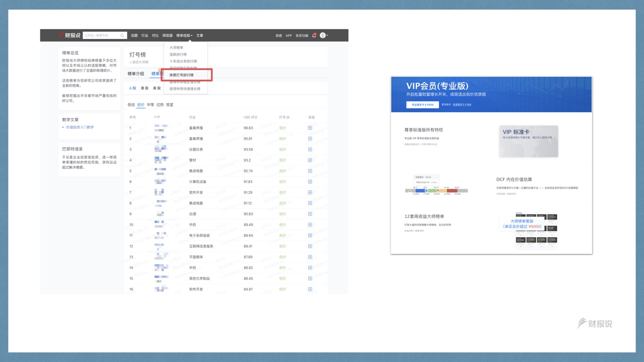Screen dimensions: 644x362
Task: Click the 返回大师榜 back link
Action: tap(139, 62)
